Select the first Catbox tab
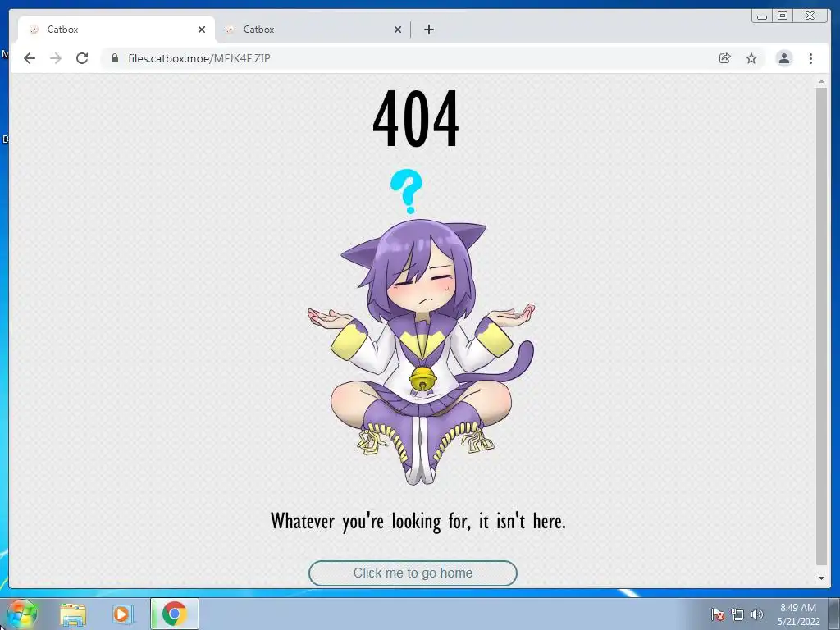The width and height of the screenshot is (840, 630). (x=116, y=30)
